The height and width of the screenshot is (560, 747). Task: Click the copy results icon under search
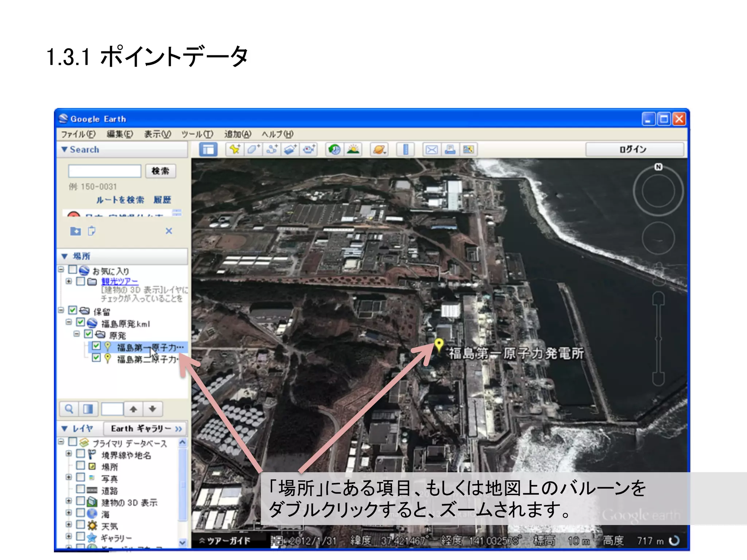92,231
